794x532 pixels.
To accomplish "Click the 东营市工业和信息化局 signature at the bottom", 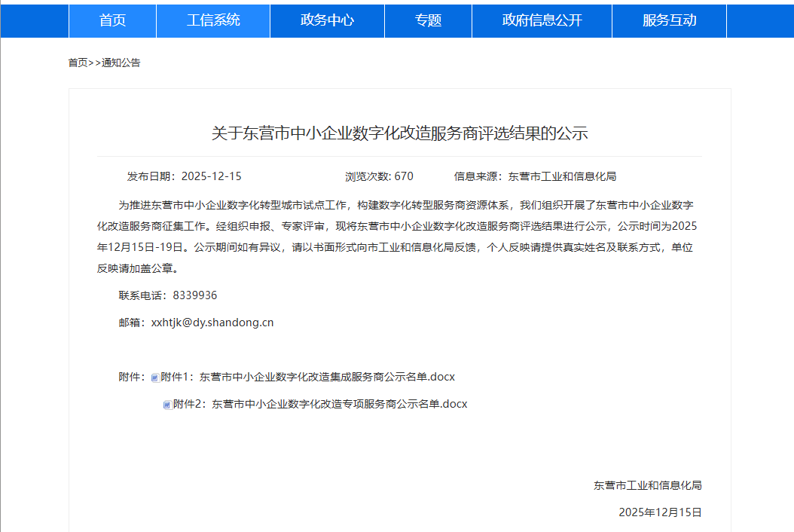I will pos(647,485).
